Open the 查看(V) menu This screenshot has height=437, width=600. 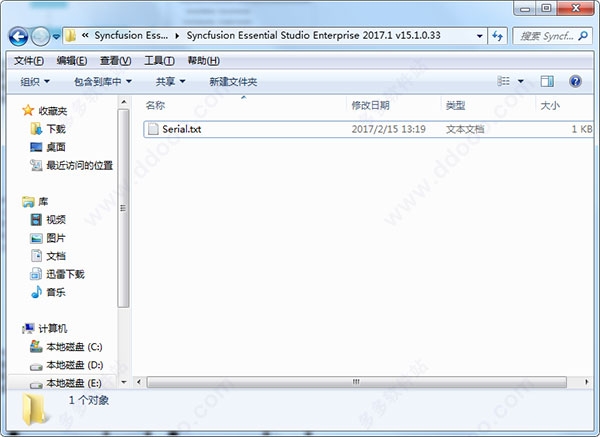pyautogui.click(x=116, y=60)
